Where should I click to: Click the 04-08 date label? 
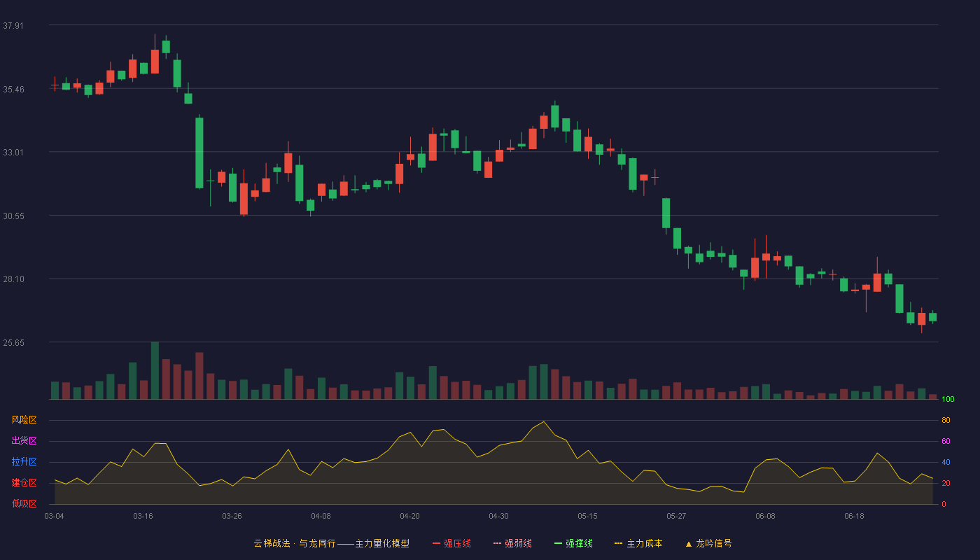point(321,516)
